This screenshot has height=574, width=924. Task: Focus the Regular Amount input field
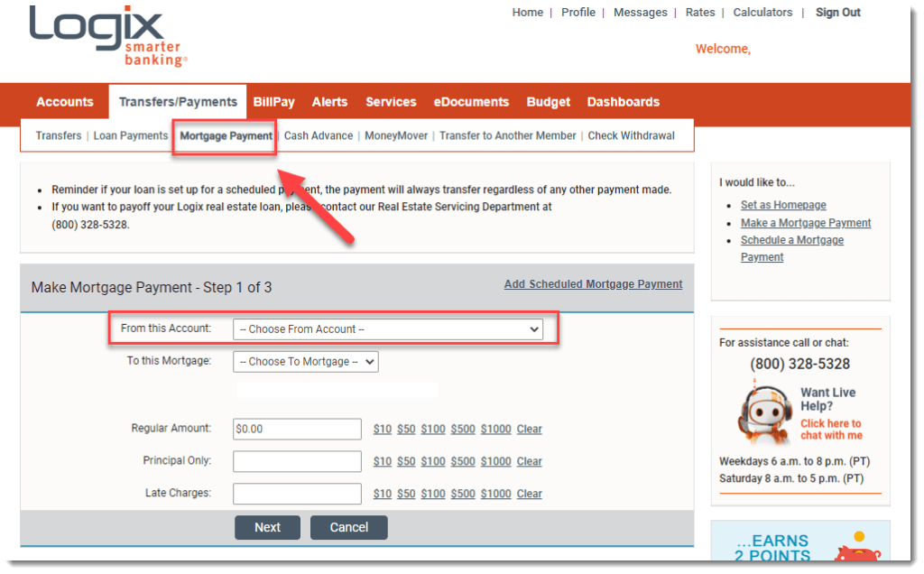point(297,429)
